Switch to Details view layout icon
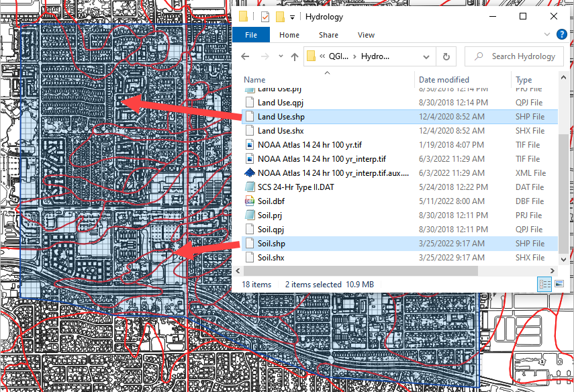 pos(544,285)
